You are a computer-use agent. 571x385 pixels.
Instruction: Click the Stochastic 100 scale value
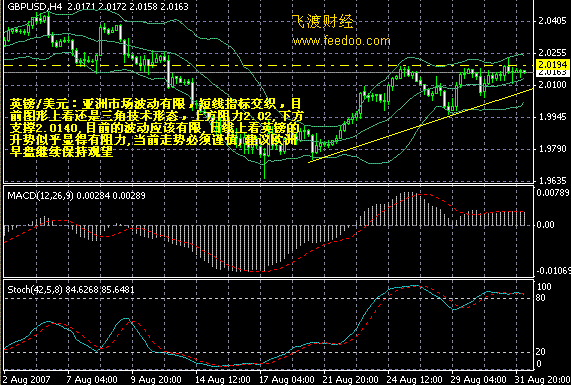click(544, 287)
